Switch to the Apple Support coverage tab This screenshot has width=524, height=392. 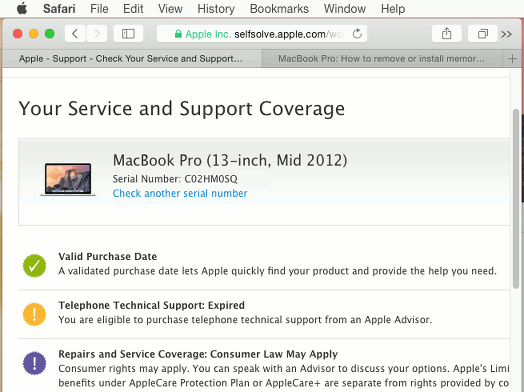pos(131,59)
